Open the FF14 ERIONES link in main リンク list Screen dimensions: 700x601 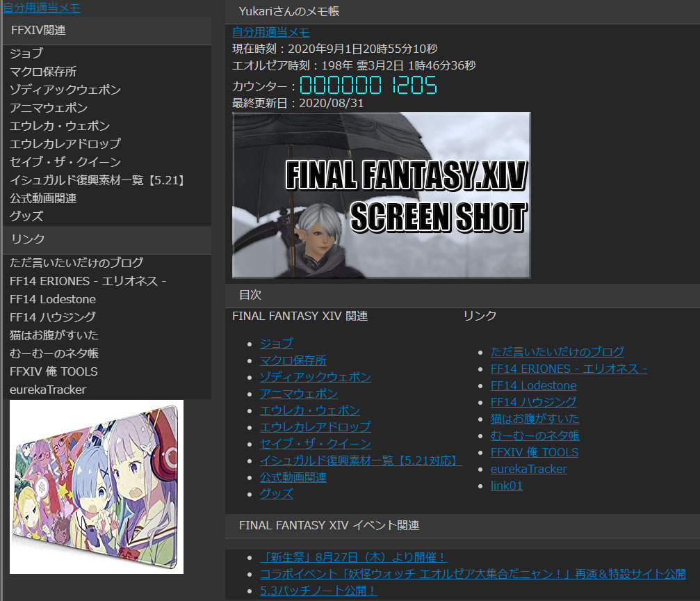pyautogui.click(x=569, y=369)
